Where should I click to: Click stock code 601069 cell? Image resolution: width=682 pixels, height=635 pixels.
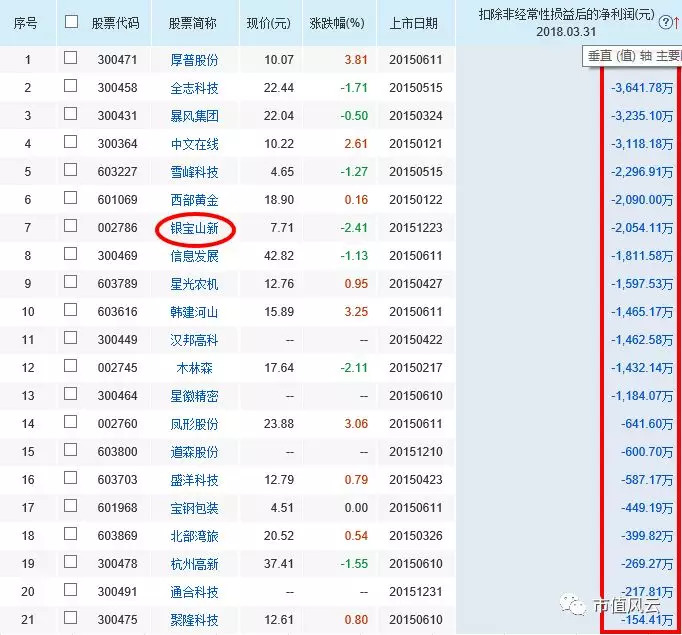click(x=117, y=200)
